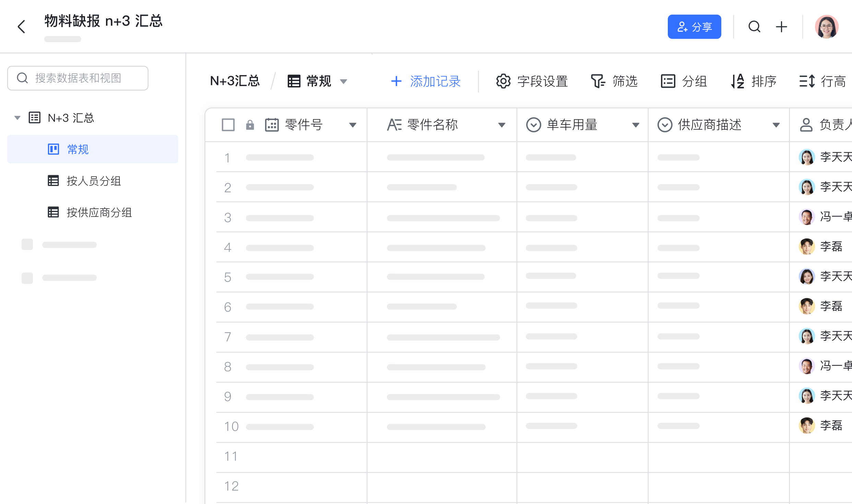Click the global search magnifier icon

[754, 26]
